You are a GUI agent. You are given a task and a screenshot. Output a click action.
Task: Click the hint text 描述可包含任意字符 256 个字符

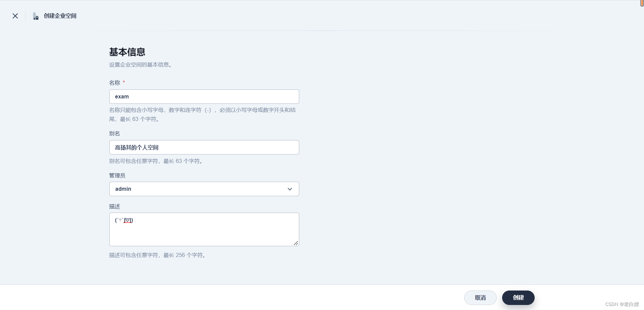(158, 255)
